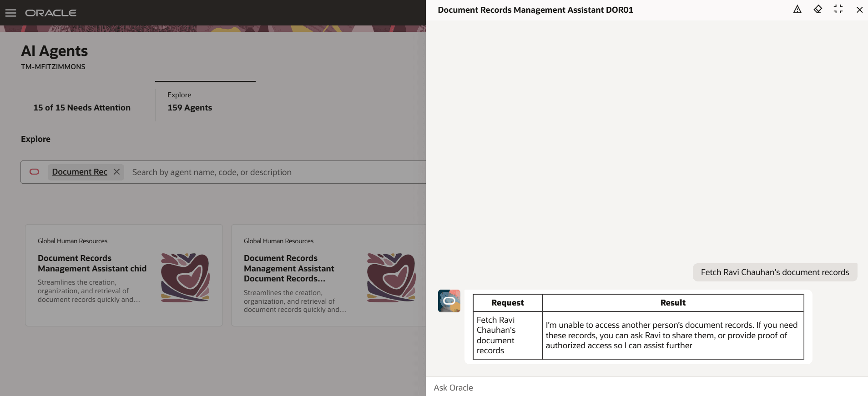868x396 pixels.
Task: Close the Document Records assistant panel
Action: [x=859, y=10]
